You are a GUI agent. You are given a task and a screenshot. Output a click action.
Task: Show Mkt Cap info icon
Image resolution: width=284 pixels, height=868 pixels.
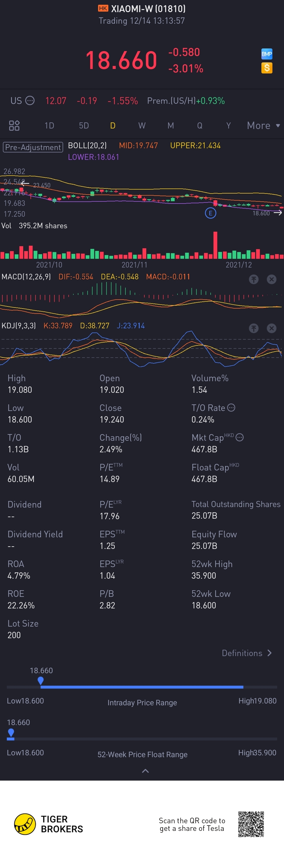click(x=240, y=437)
